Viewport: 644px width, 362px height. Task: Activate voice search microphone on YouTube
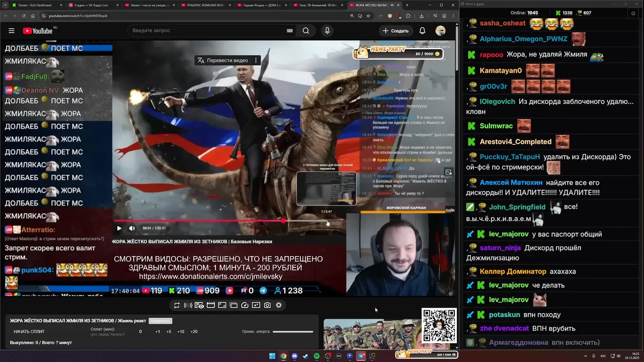327,31
